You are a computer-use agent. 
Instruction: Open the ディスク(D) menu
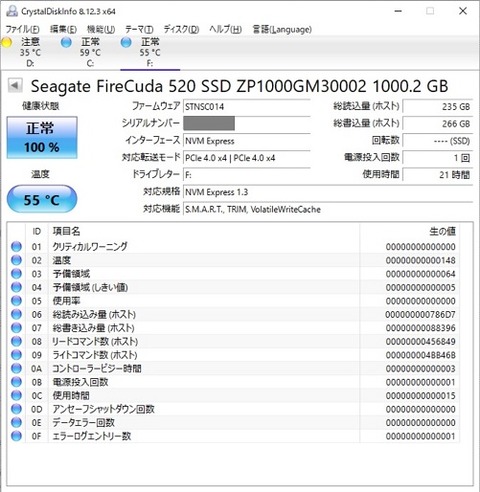coord(181,29)
